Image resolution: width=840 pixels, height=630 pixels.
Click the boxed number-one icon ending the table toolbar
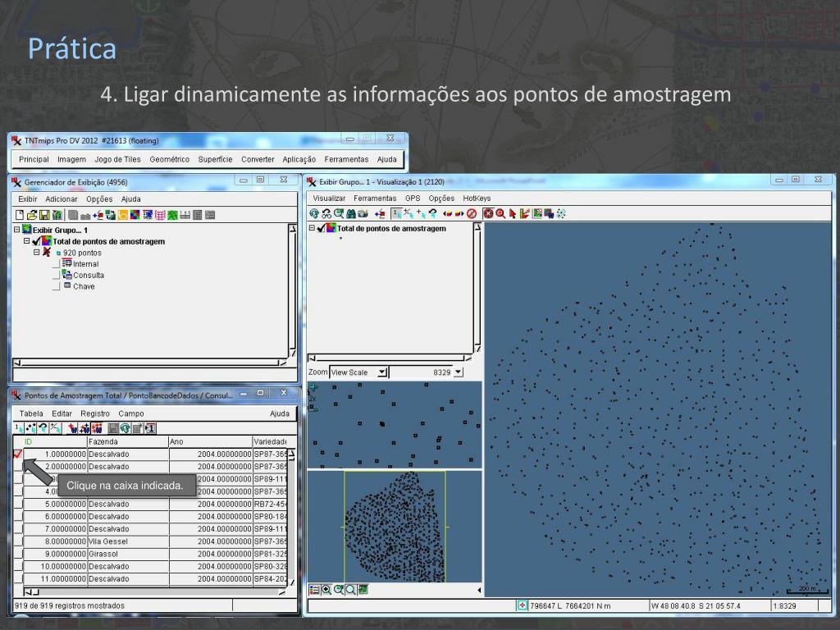(151, 428)
